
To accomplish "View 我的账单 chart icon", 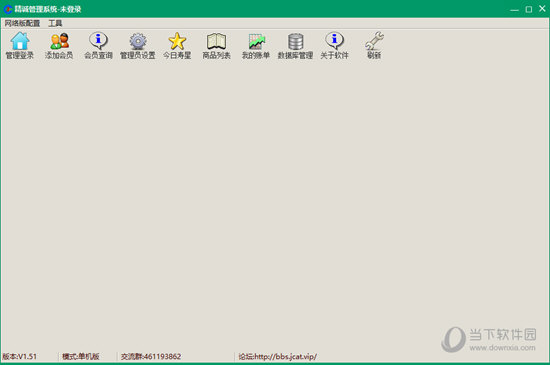I will coord(256,41).
